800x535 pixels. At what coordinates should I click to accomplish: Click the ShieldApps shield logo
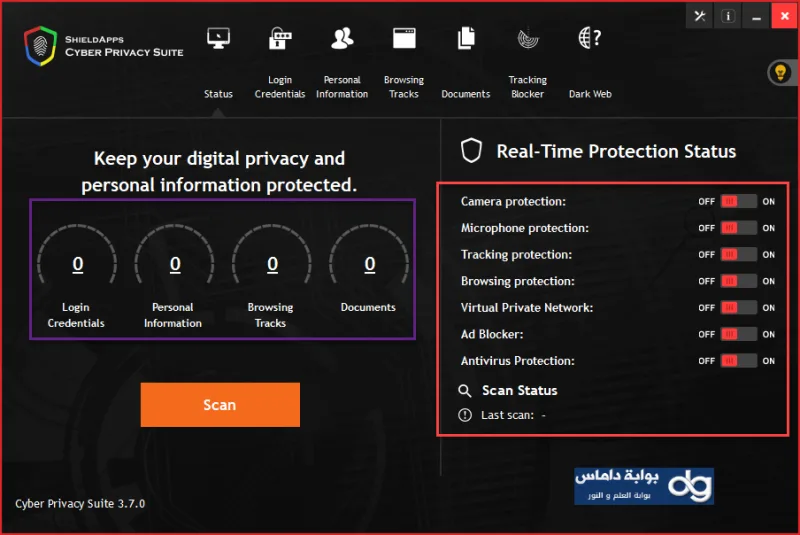40,46
